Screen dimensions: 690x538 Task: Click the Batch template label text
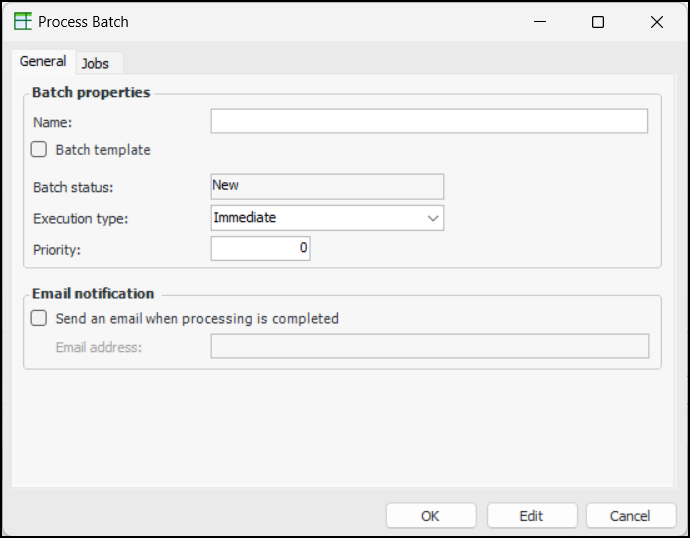pos(103,150)
